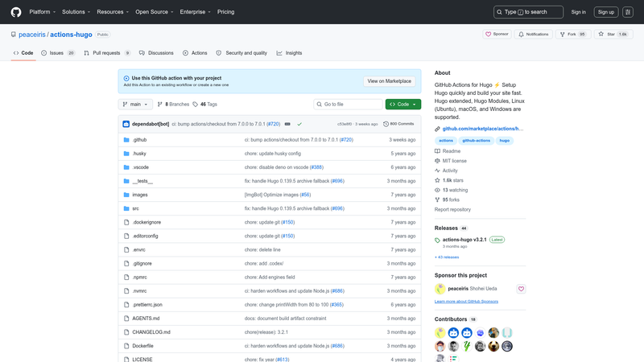The image size is (644, 362).
Task: Expand the Solutions menu
Action: pyautogui.click(x=76, y=12)
